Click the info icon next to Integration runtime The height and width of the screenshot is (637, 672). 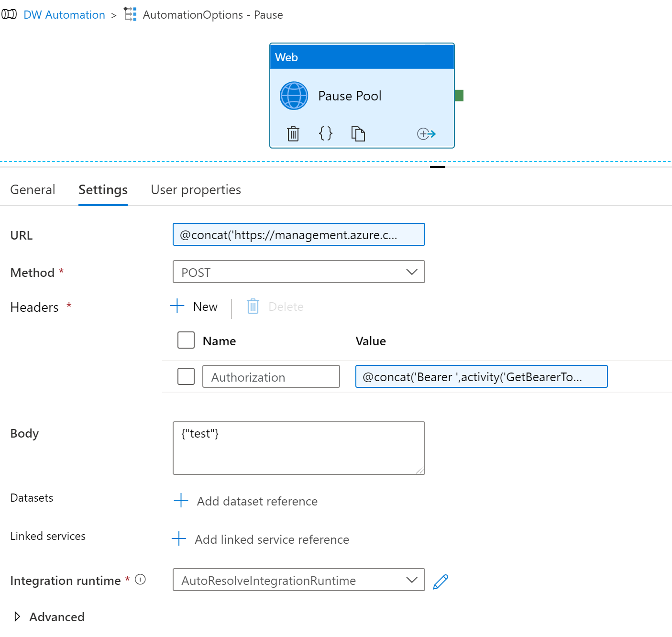click(140, 580)
